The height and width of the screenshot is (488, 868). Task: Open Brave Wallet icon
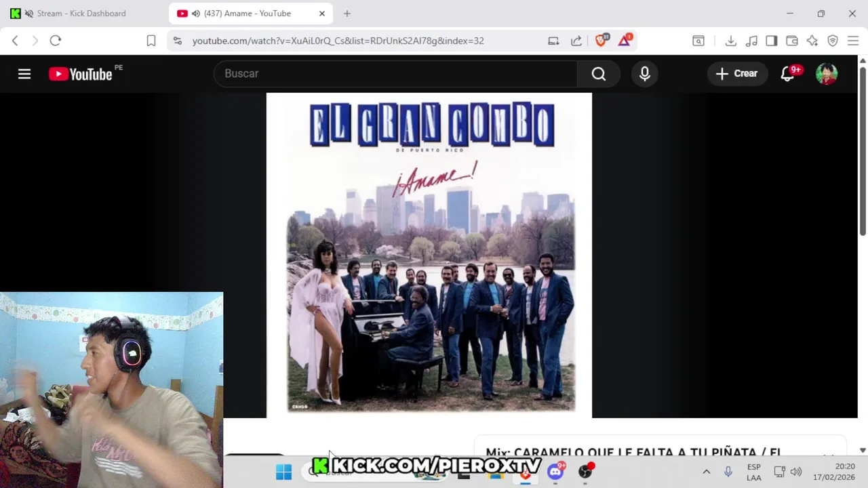[791, 41]
